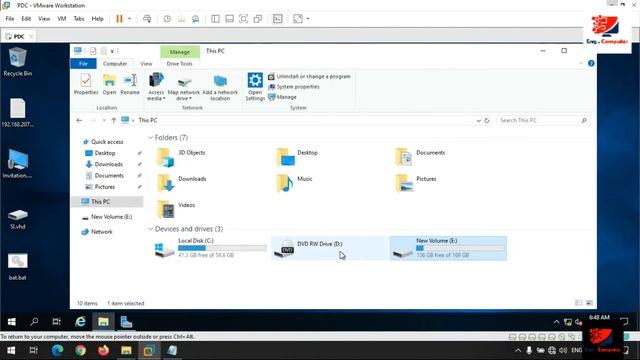Click the Up one level arrow

click(114, 120)
